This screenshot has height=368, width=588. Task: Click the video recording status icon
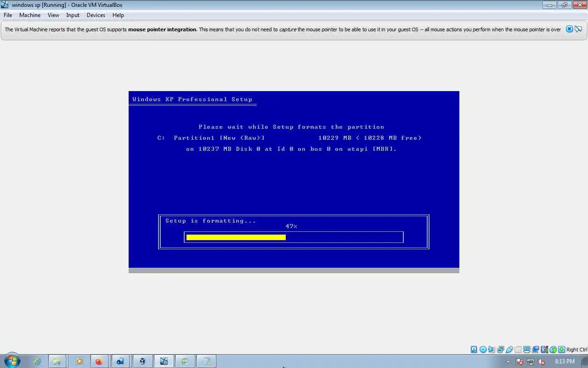(x=535, y=350)
